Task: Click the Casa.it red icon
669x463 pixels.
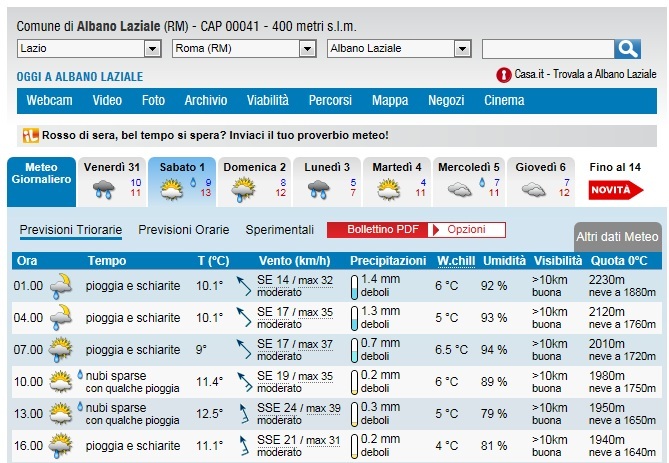Action: (x=503, y=75)
